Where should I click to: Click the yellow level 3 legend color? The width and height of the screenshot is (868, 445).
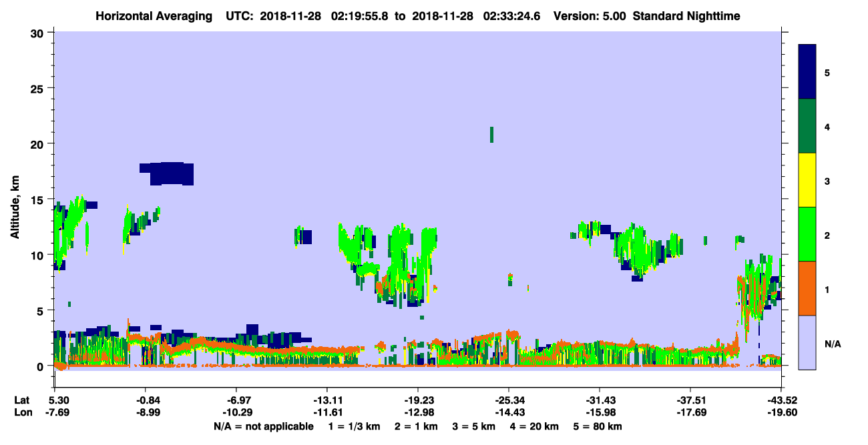(807, 180)
